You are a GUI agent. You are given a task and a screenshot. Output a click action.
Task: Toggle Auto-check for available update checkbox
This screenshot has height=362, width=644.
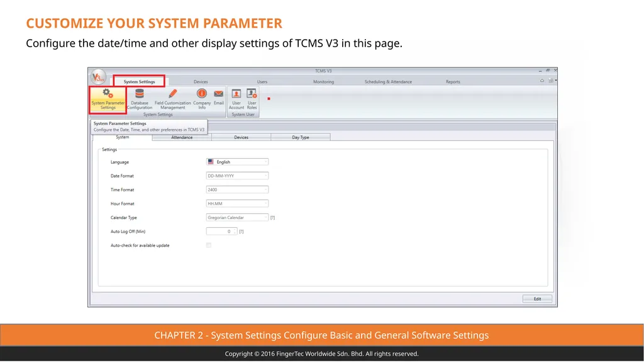[x=209, y=245]
